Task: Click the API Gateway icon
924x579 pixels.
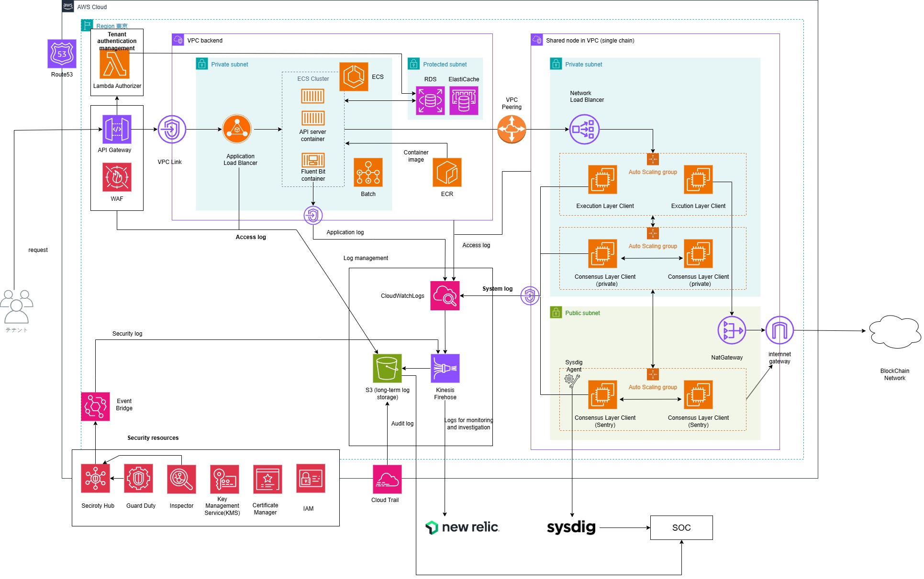Action: tap(117, 129)
